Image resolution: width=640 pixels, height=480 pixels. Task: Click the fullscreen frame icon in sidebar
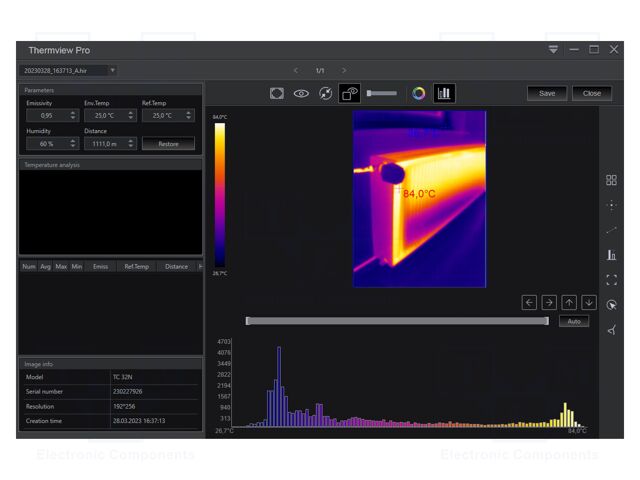[611, 280]
